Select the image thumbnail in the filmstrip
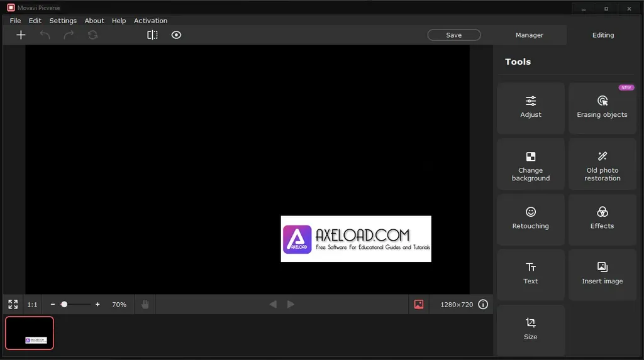 (x=29, y=333)
